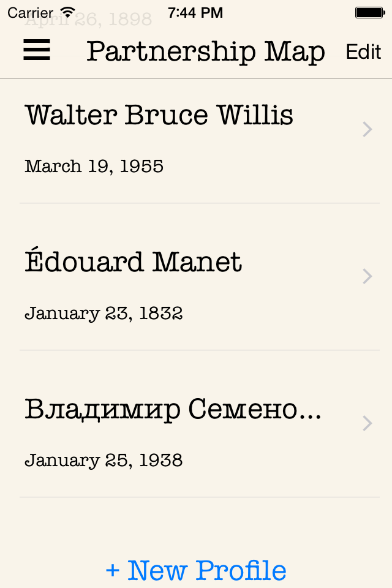Select the Walter Bruce Willis name
The image size is (392, 588).
(x=159, y=115)
